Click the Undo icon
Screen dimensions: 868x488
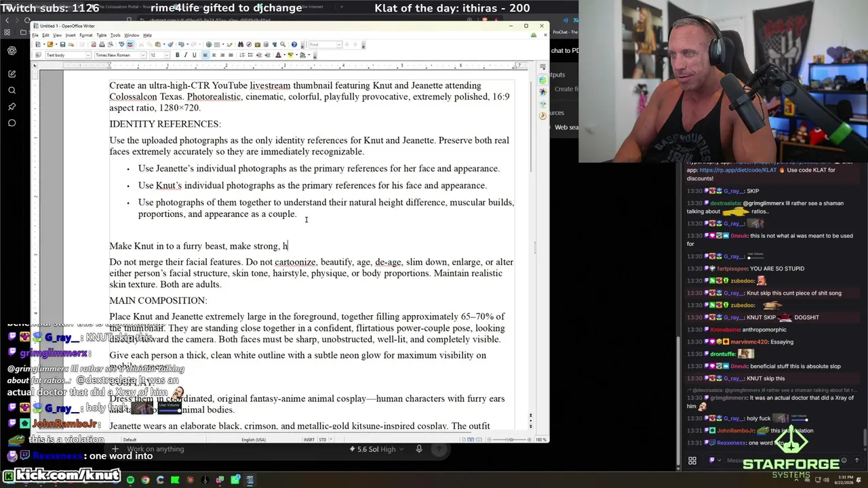[181, 45]
